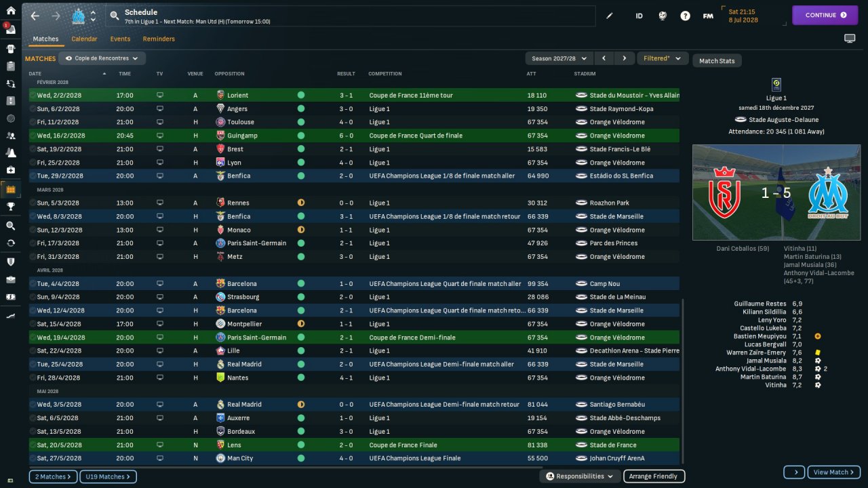The height and width of the screenshot is (488, 868).
Task: Open the clipboard icon in the sidebar
Action: (10, 66)
